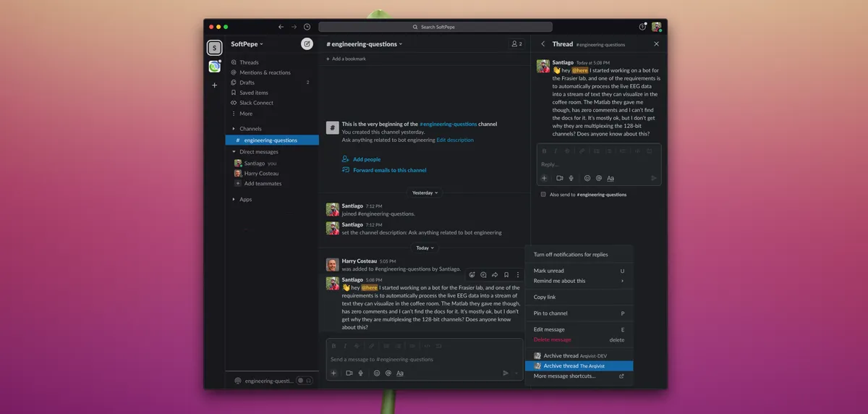Record audio clip with microphone in channel composer
Screen dimensions: 868x414
coord(360,373)
